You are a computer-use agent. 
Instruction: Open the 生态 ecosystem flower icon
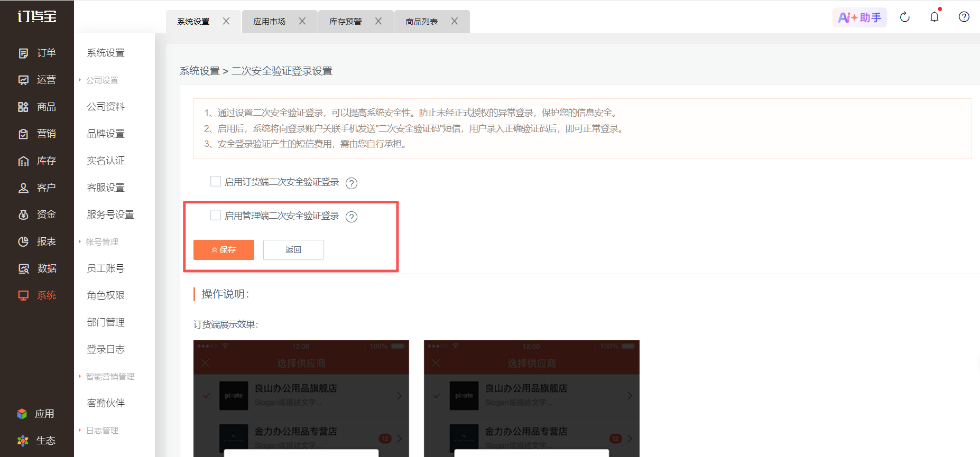[x=22, y=441]
